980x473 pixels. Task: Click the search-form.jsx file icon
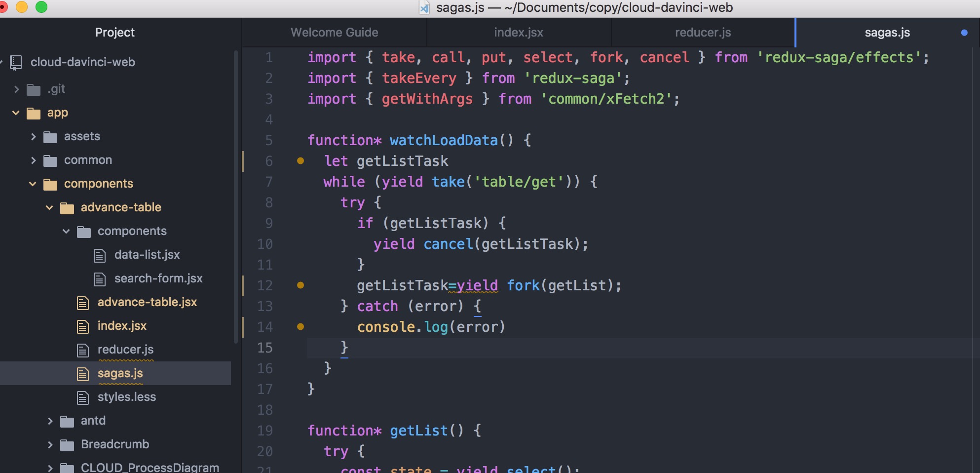point(100,279)
